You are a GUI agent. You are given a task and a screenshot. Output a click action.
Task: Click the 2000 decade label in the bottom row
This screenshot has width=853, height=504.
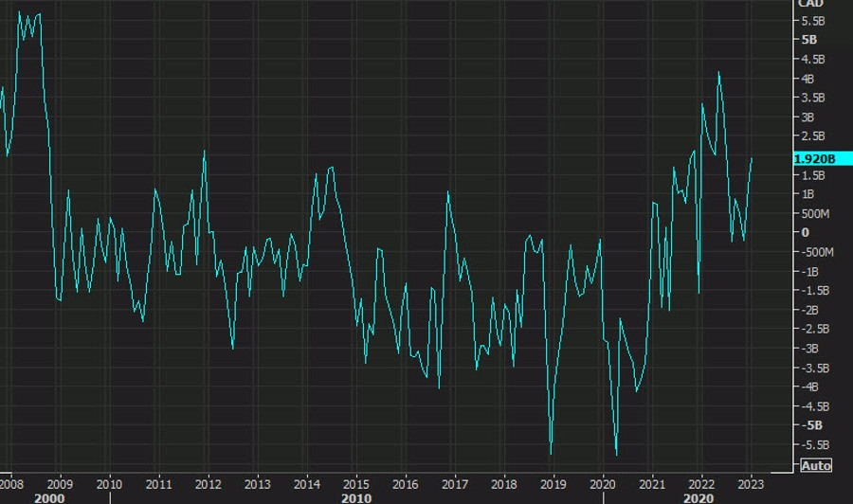click(49, 497)
